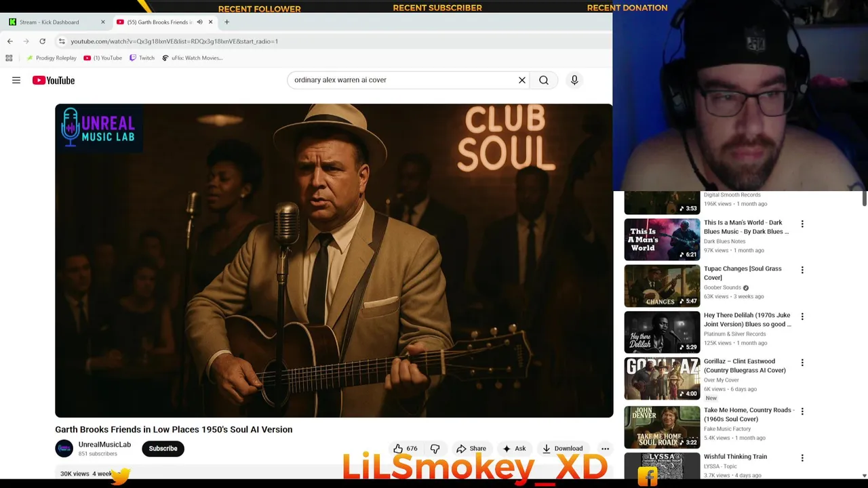
Task: Share the video
Action: point(471,449)
